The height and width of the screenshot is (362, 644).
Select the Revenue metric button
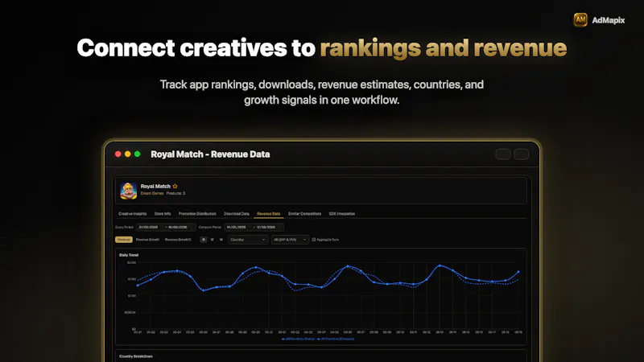[x=124, y=240]
